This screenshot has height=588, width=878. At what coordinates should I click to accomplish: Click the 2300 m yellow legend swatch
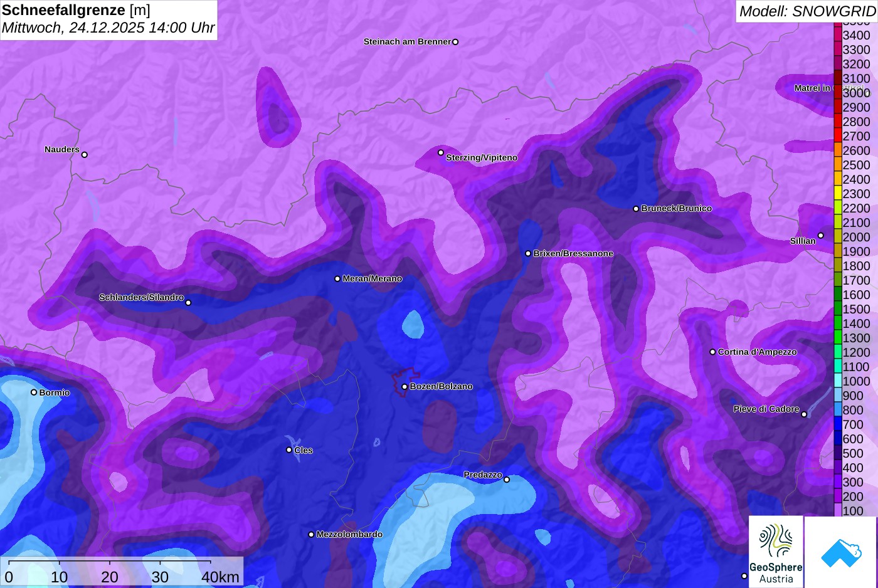838,193
